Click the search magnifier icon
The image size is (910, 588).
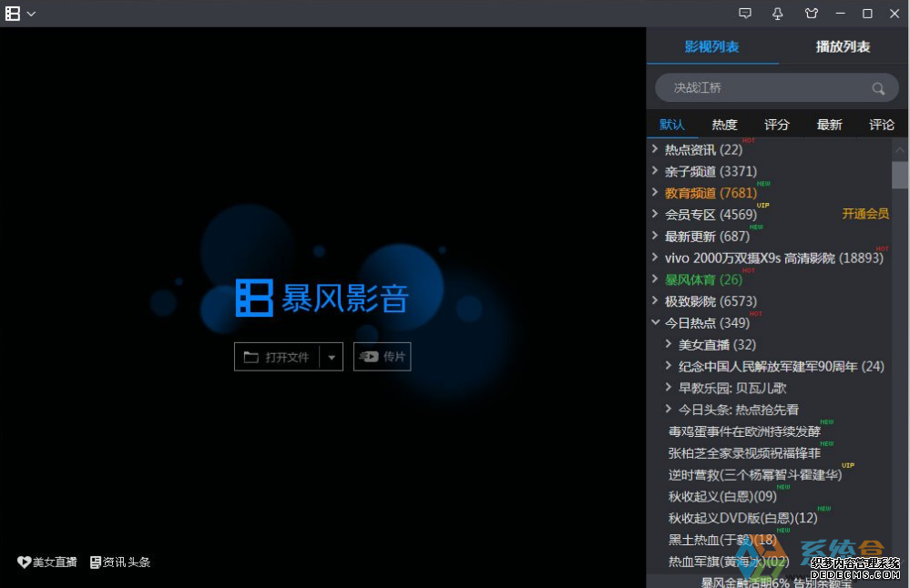click(878, 88)
